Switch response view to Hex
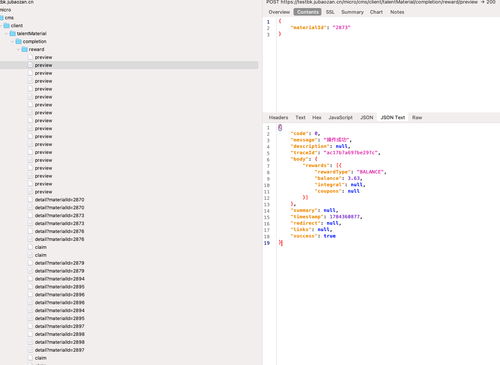This screenshot has width=500, height=365. pos(317,117)
